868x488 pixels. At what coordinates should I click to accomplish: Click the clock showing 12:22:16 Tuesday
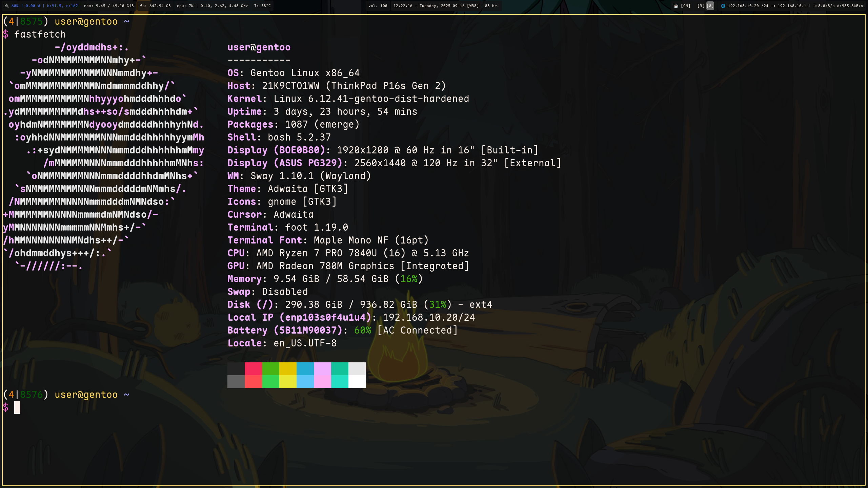pyautogui.click(x=436, y=6)
